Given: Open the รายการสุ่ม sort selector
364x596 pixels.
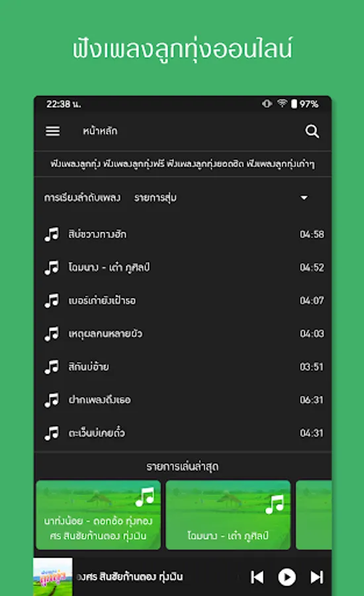Looking at the screenshot, I should tap(221, 197).
